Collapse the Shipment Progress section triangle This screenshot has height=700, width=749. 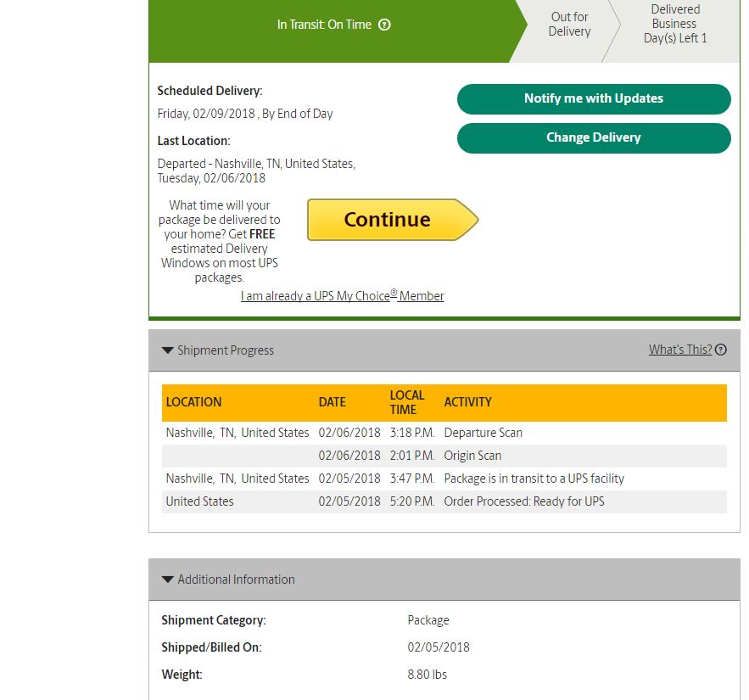pos(168,350)
